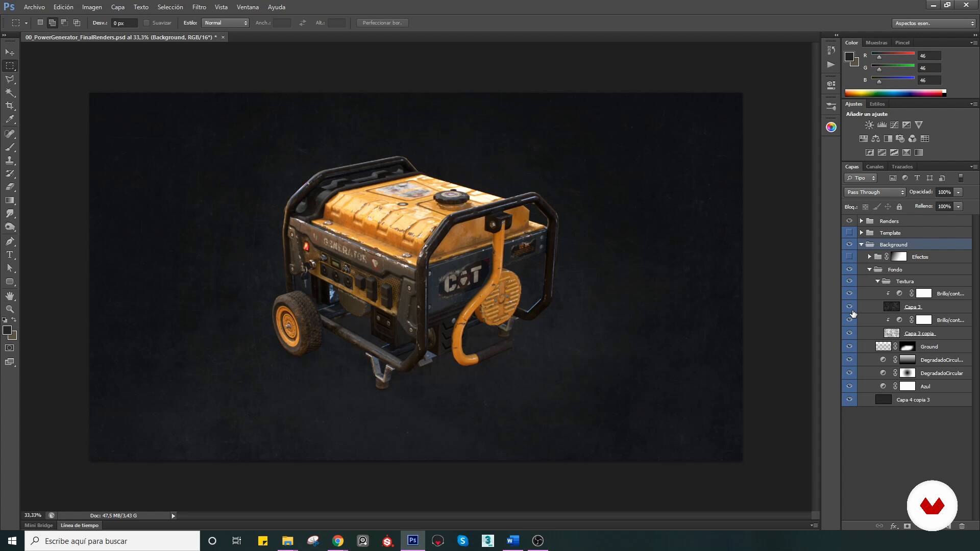This screenshot has width=980, height=551.
Task: Add a Levels adjustment
Action: click(x=881, y=125)
